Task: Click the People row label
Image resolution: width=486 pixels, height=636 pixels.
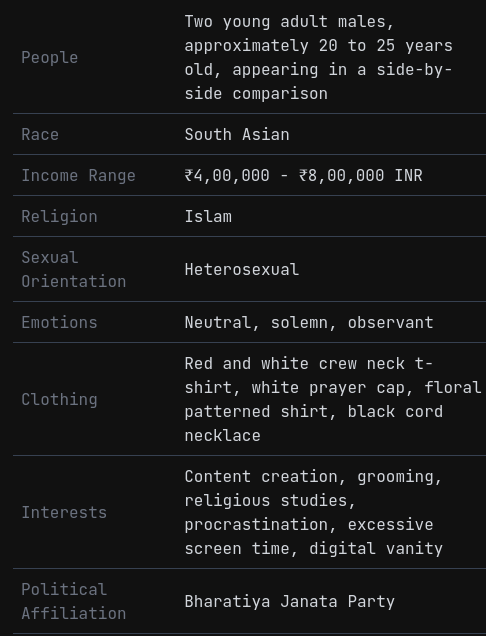Action: pos(49,58)
